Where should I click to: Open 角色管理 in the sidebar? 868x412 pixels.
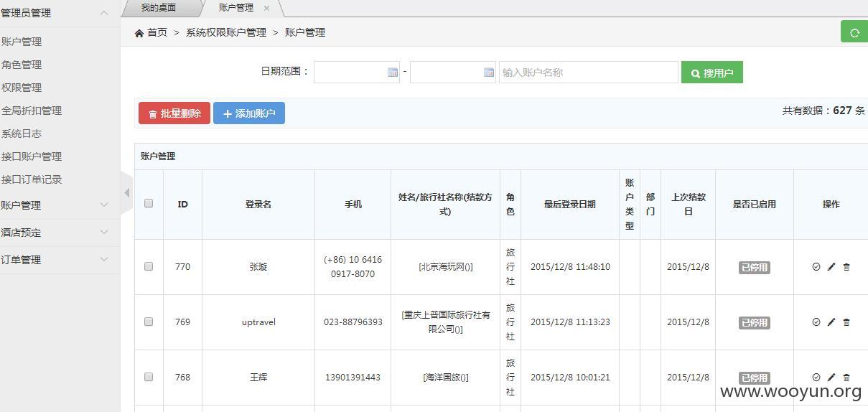pos(22,65)
